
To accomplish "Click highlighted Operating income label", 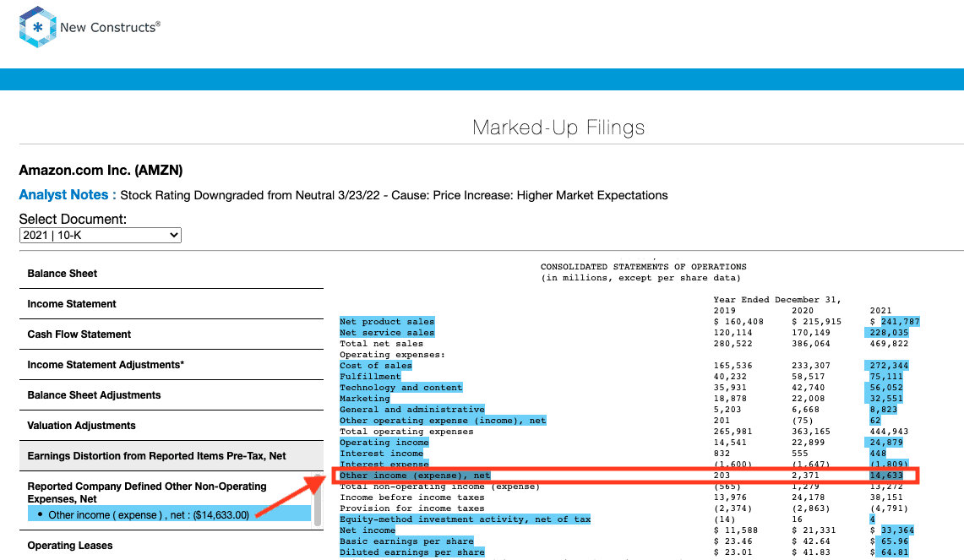I will [384, 443].
